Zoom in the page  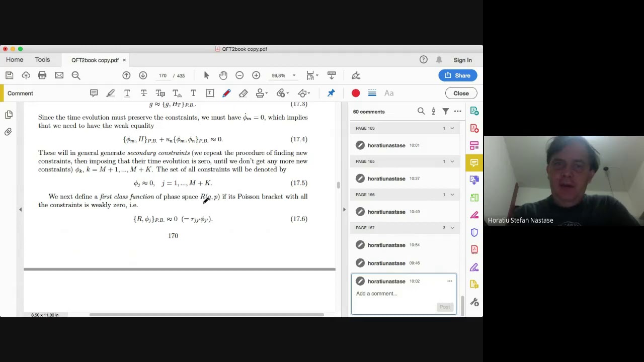[256, 75]
